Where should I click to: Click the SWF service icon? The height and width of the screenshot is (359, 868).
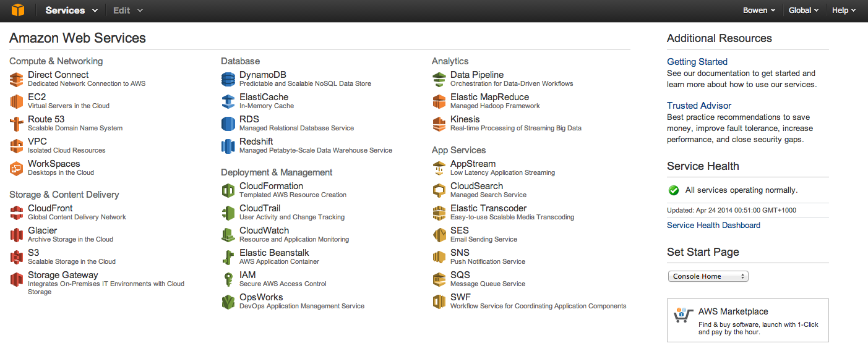[439, 302]
